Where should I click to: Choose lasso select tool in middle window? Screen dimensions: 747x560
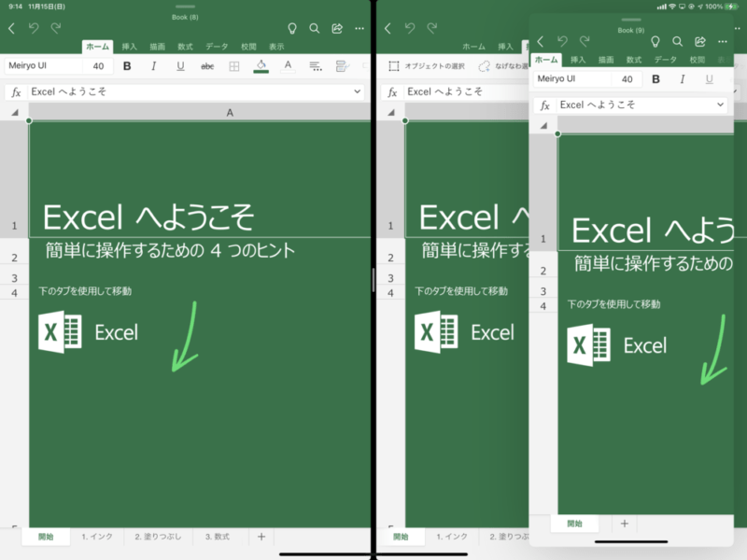(504, 66)
